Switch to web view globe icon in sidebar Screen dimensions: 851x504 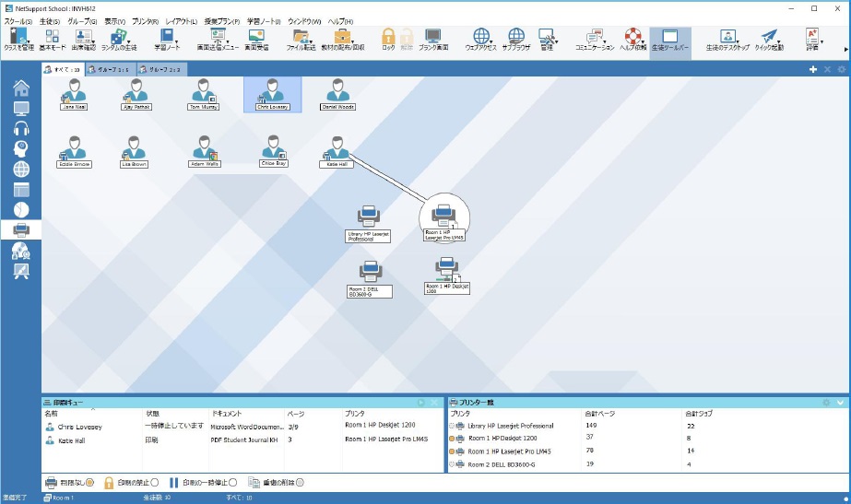pyautogui.click(x=20, y=169)
